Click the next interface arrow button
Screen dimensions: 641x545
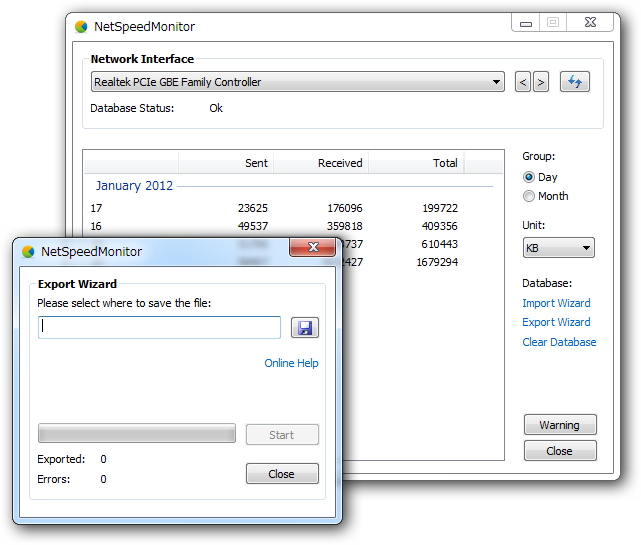(541, 82)
